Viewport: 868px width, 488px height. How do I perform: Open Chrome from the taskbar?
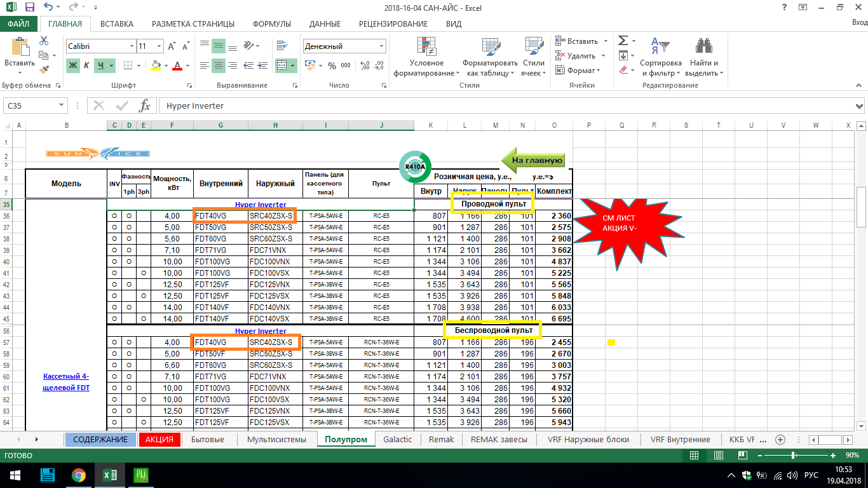point(78,475)
